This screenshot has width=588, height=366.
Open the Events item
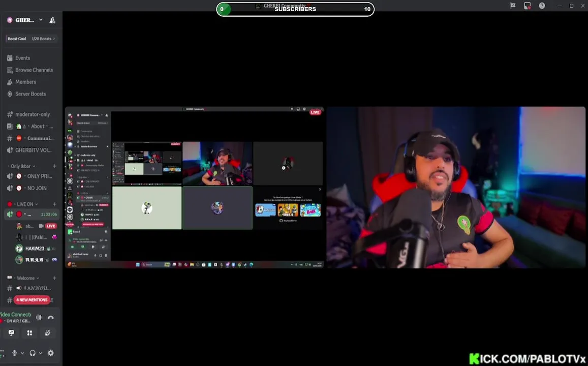pos(22,58)
